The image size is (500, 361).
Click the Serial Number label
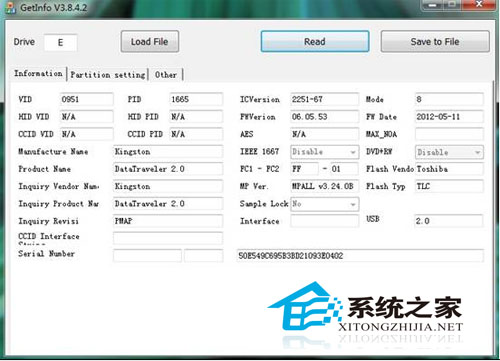(46, 254)
